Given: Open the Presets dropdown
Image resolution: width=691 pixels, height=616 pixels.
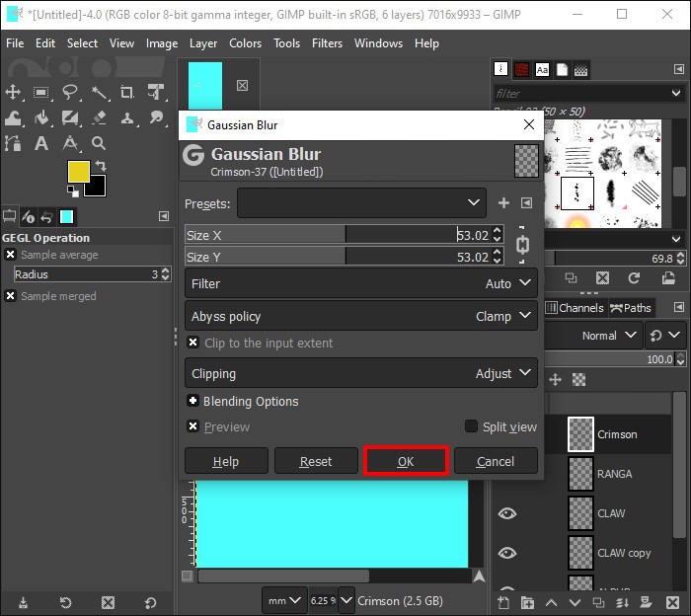Looking at the screenshot, I should tap(362, 202).
